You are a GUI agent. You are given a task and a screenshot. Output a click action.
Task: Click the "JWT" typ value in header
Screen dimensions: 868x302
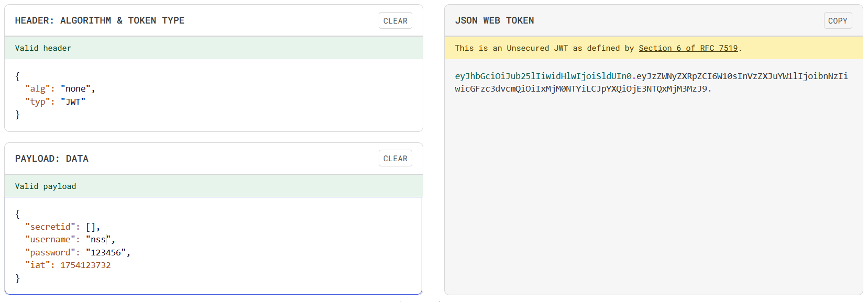click(73, 102)
